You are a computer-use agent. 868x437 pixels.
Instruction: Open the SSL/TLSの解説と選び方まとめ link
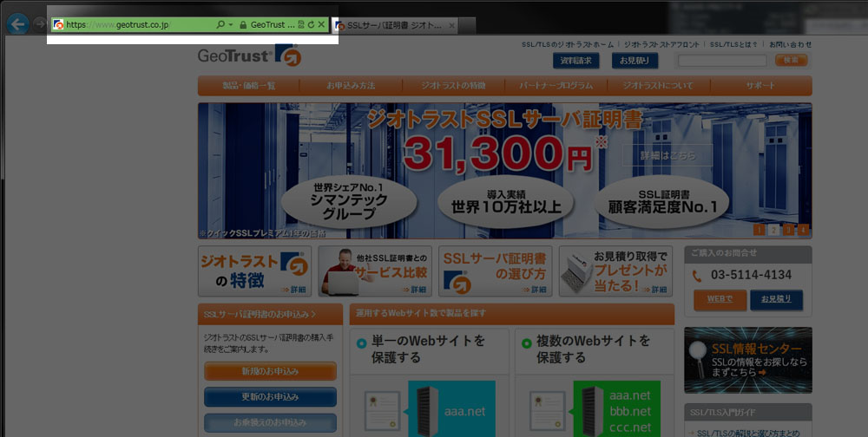(x=750, y=433)
